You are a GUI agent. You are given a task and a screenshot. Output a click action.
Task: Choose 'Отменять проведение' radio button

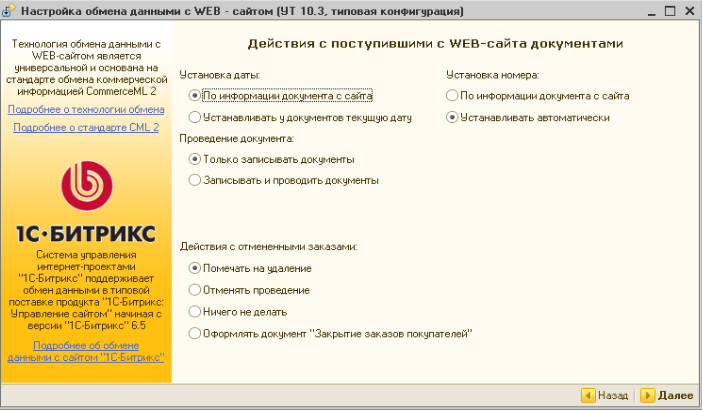click(195, 289)
